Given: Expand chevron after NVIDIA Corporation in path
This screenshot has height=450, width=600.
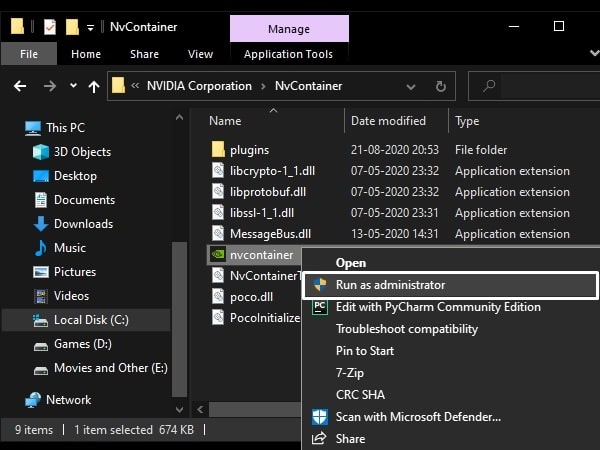Looking at the screenshot, I should tap(263, 86).
